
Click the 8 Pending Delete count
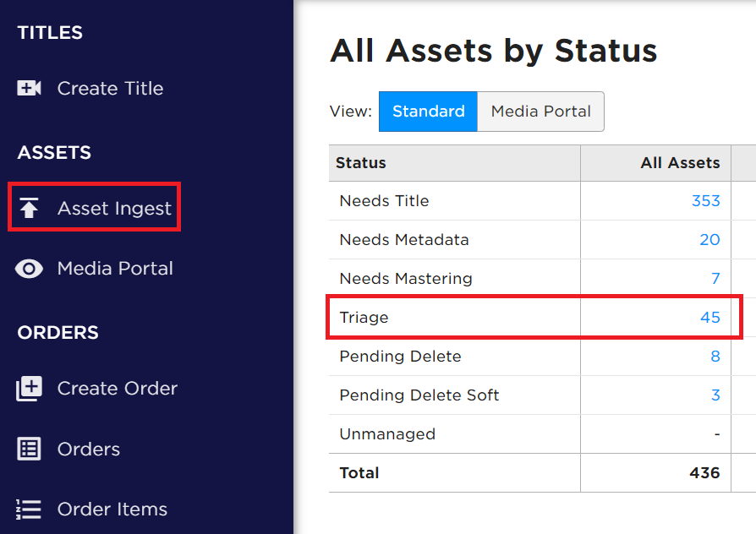tap(715, 357)
